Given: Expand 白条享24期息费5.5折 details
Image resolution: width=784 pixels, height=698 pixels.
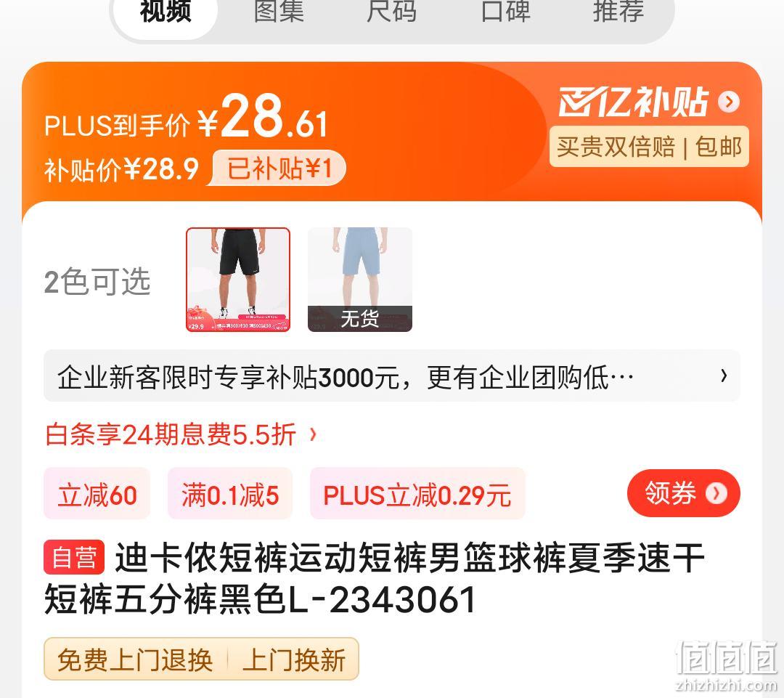Looking at the screenshot, I should pyautogui.click(x=181, y=434).
